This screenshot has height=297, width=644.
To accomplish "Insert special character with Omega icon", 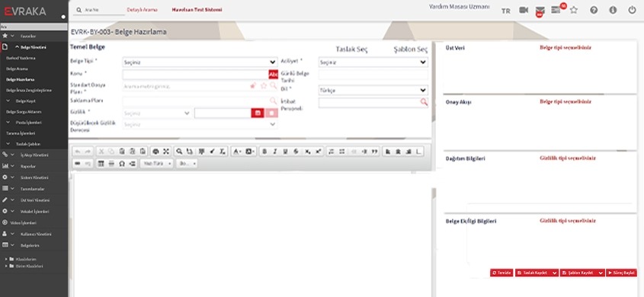I will coord(122,163).
